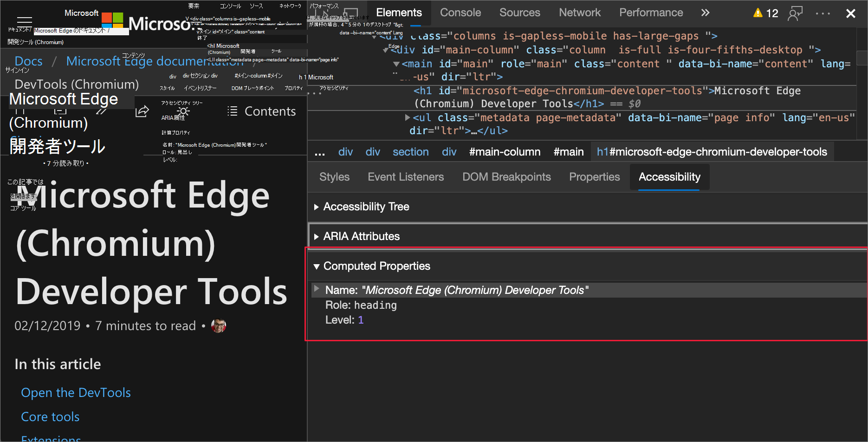The image size is (868, 442).
Task: Click the Microsoft four-square logo
Action: coord(112,21)
